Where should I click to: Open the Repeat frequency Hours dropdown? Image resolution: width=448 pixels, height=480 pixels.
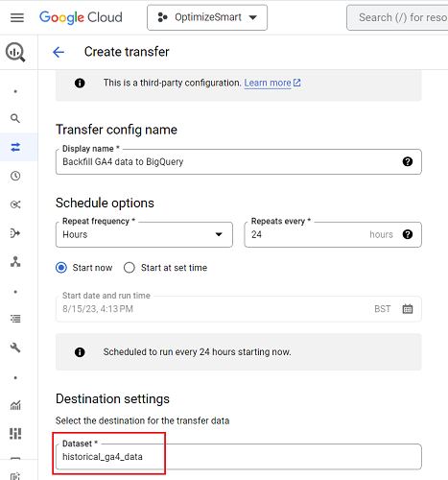[144, 234]
